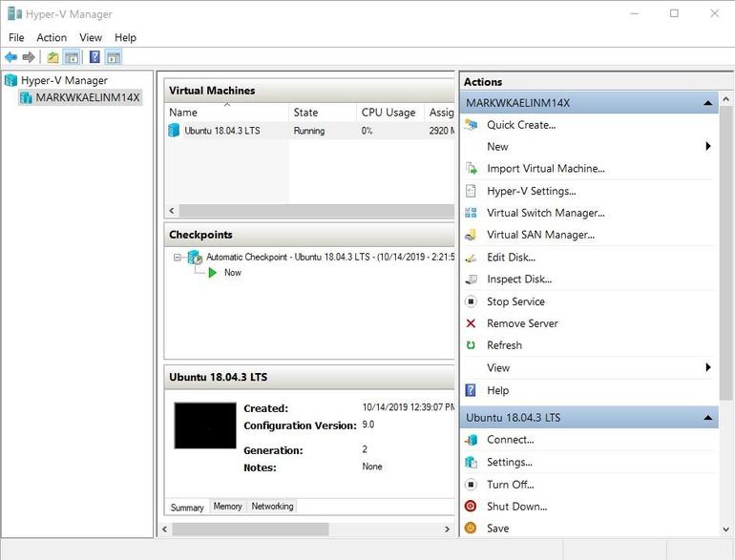Viewport: 735px width, 560px height.
Task: Open the Action menu
Action: pos(52,37)
